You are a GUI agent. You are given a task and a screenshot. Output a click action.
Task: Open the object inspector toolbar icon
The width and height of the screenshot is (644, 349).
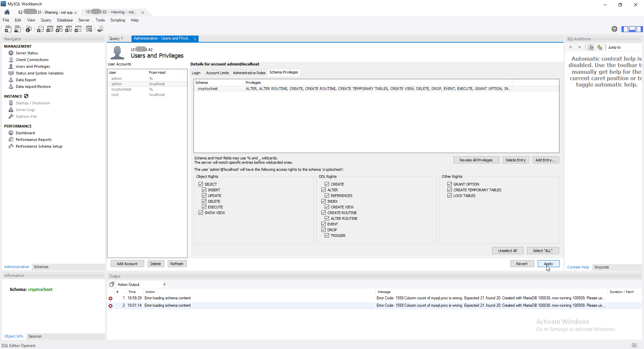[29, 29]
